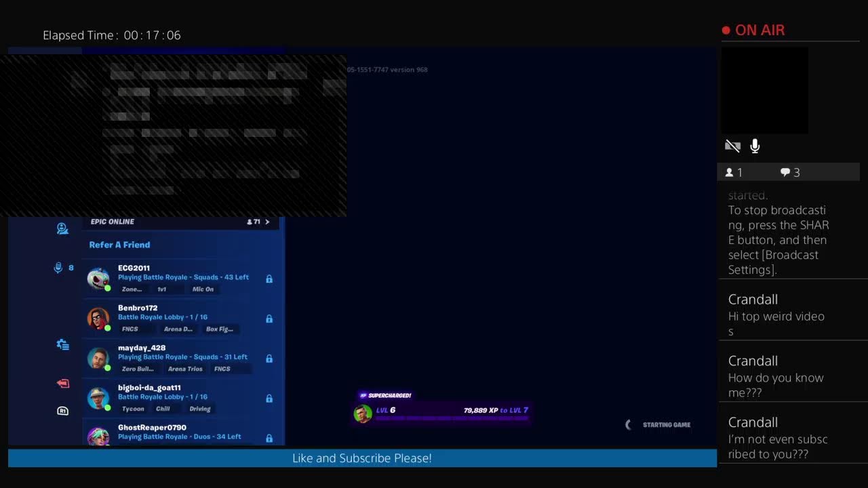The width and height of the screenshot is (868, 488).
Task: Click the pink exit arrow icon in sidebar
Action: (62, 383)
